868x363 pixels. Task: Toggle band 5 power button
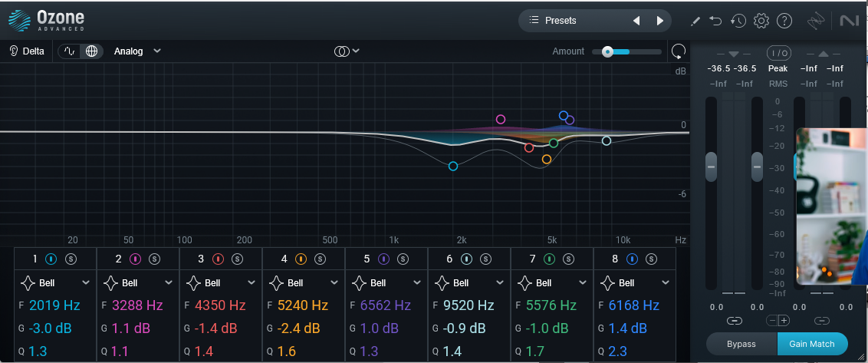[x=383, y=259]
